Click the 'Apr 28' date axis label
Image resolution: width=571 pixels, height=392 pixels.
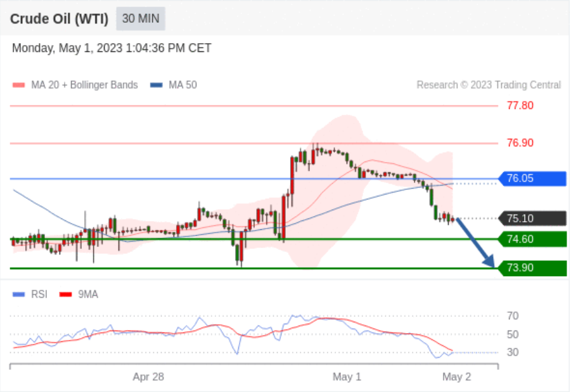pyautogui.click(x=148, y=377)
